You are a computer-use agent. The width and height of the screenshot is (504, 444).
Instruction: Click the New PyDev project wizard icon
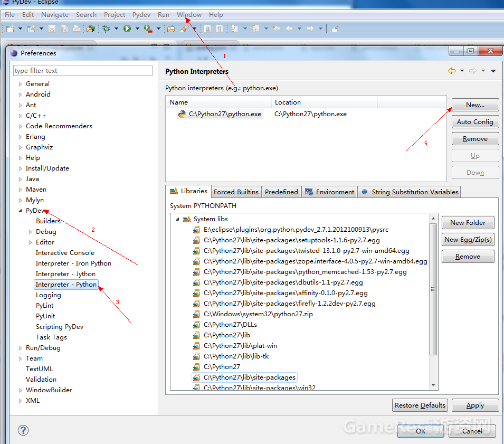[31, 29]
